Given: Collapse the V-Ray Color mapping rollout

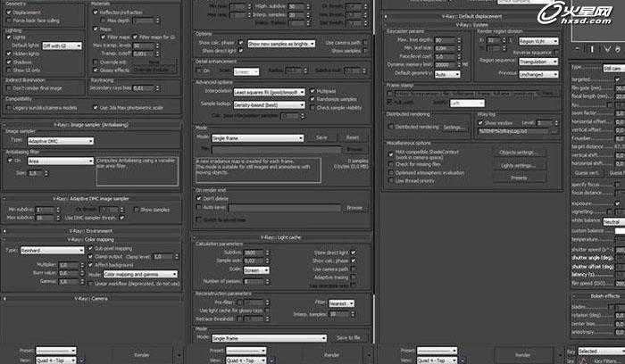Looking at the screenshot, I should click(91, 239).
